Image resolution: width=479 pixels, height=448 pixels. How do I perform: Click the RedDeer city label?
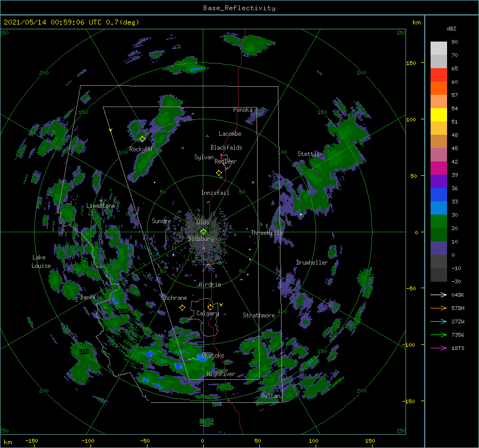click(x=226, y=161)
